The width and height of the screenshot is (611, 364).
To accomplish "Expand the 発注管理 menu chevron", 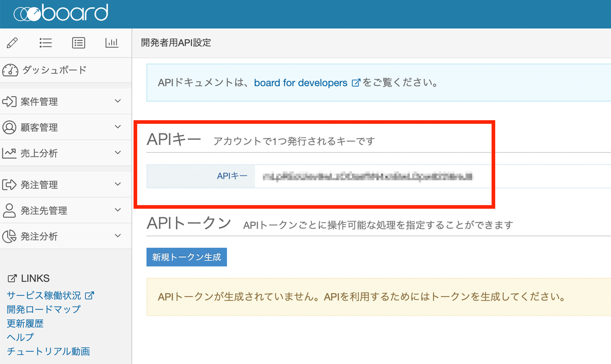I will point(118,184).
